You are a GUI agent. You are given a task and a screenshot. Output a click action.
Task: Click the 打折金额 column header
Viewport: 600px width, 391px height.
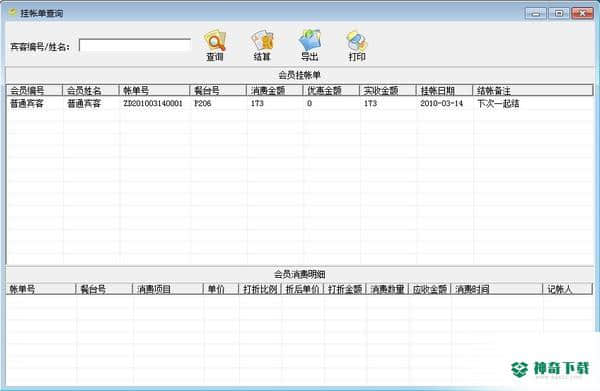tap(345, 289)
